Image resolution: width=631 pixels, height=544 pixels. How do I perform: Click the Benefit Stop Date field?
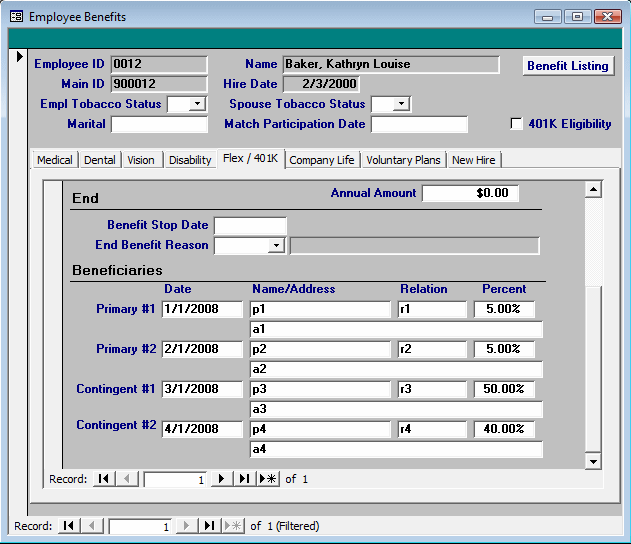250,225
